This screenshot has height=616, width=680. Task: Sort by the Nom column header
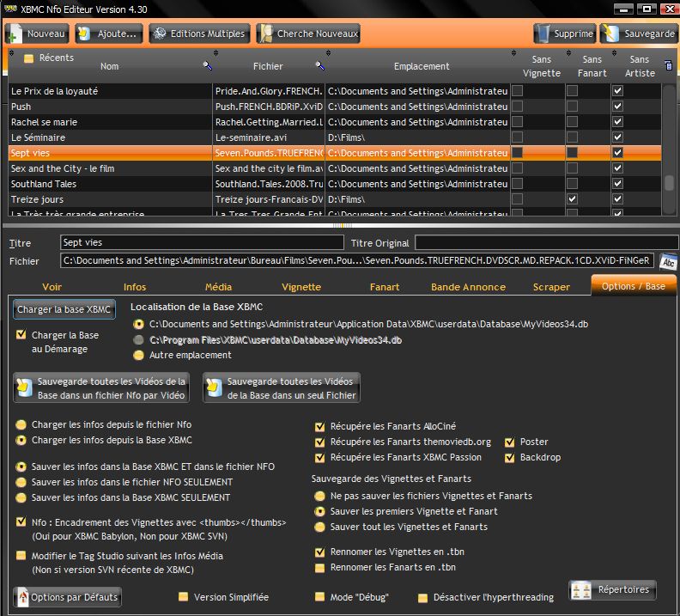pyautogui.click(x=109, y=66)
